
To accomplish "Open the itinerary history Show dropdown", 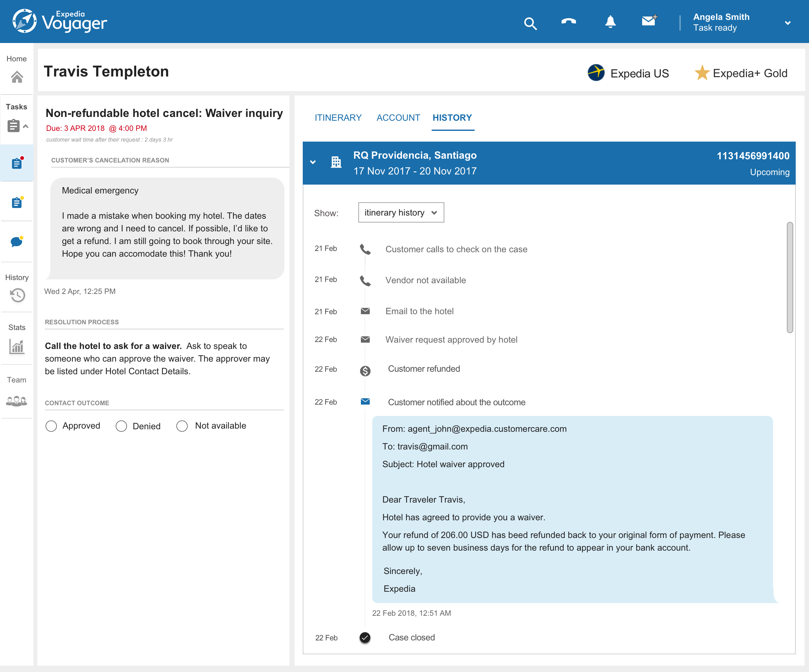I will [x=401, y=213].
